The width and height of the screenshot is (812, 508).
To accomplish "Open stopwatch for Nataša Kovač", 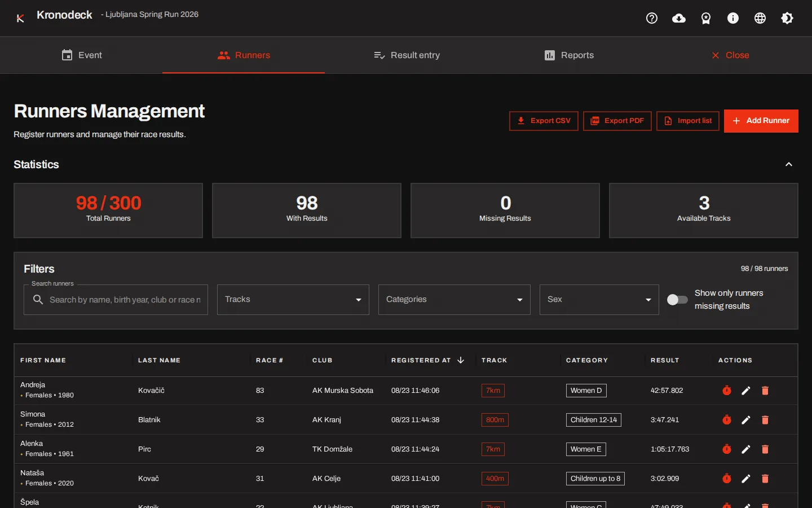I will [x=727, y=479].
